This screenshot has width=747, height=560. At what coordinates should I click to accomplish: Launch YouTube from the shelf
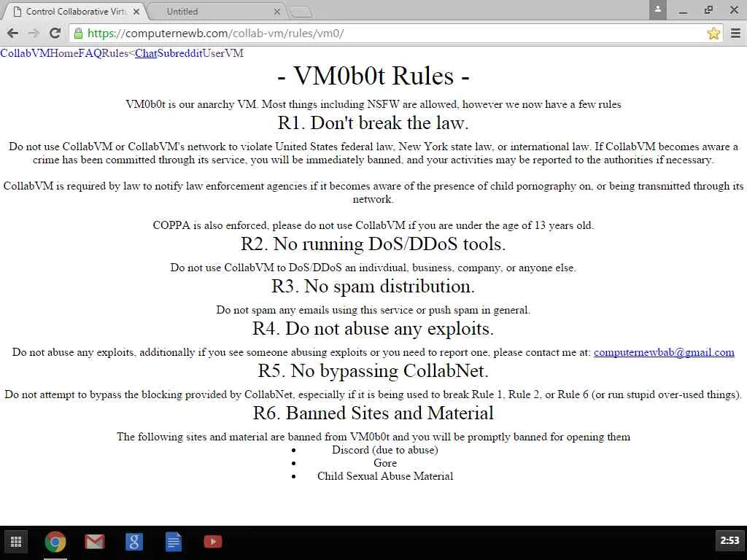coord(212,542)
